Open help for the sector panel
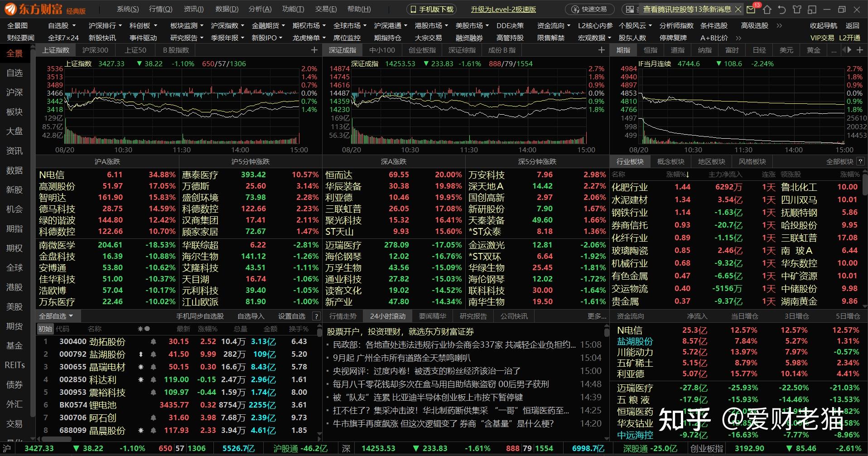The height and width of the screenshot is (456, 868). [x=860, y=161]
